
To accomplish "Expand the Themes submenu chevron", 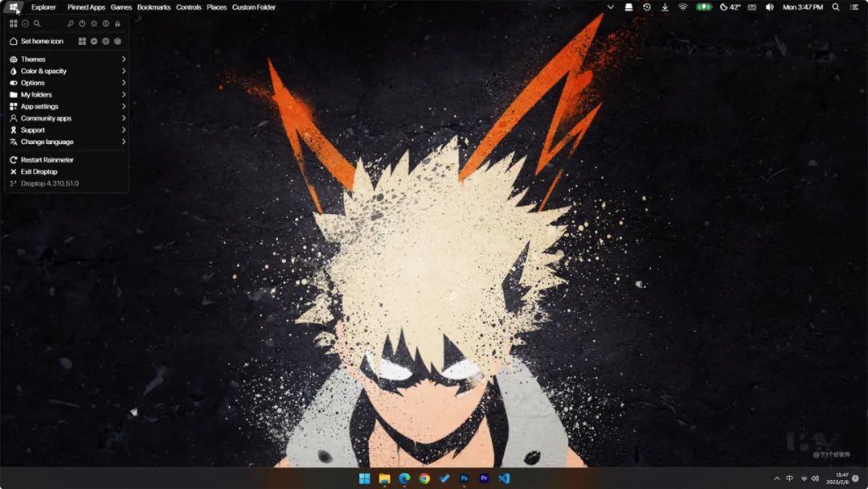I will tap(124, 60).
